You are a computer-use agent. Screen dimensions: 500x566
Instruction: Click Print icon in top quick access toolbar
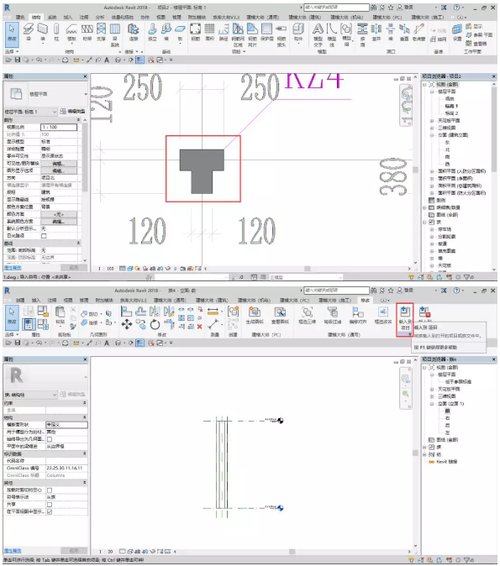65,60
